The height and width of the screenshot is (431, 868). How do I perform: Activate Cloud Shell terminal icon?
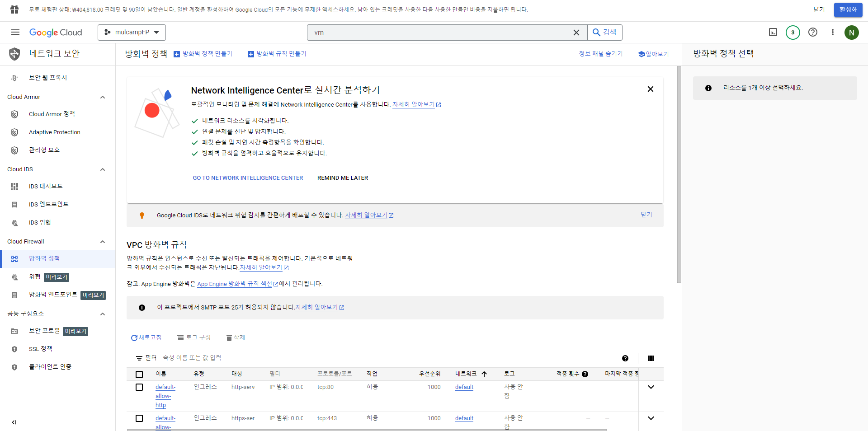773,33
